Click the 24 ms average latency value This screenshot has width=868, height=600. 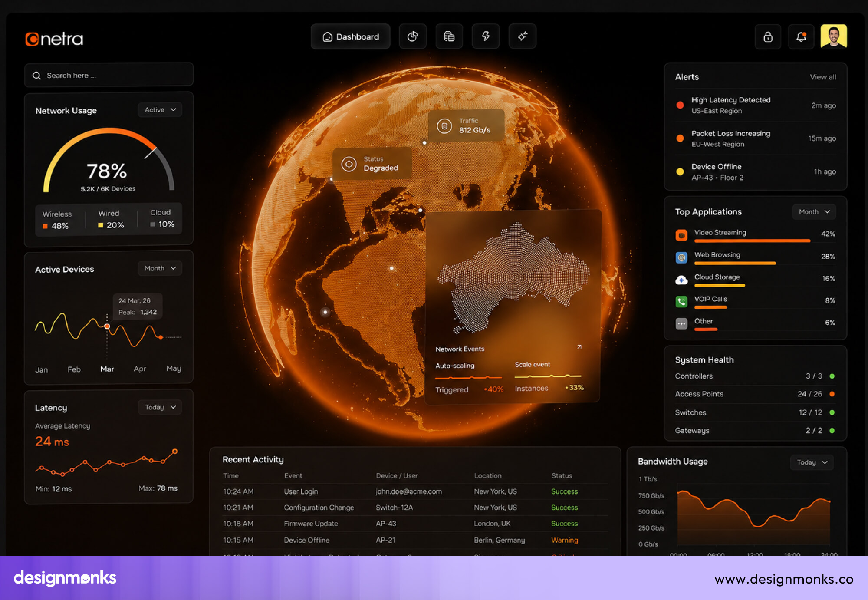point(52,442)
